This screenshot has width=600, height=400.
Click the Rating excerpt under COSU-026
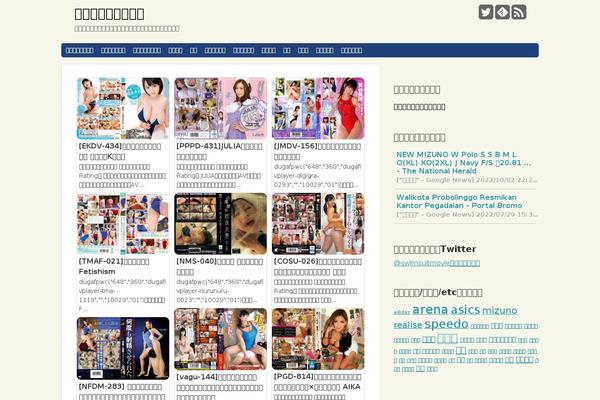pos(316,291)
